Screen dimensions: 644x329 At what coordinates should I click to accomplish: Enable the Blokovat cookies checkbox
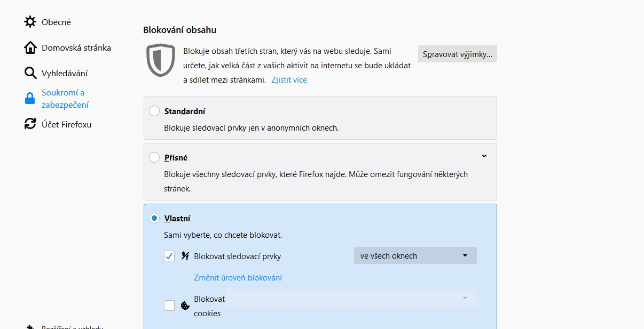tap(169, 306)
